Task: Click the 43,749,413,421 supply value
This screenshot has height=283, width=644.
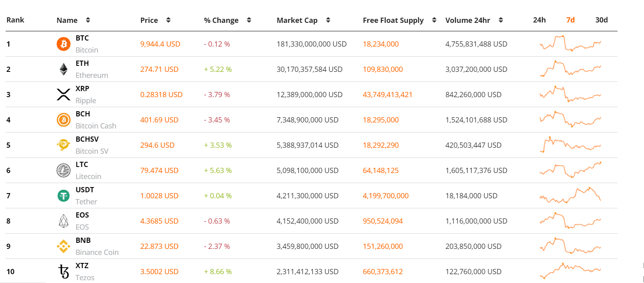Action: point(387,95)
